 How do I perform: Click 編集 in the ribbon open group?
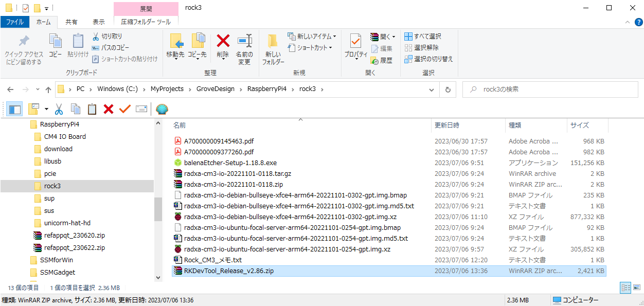pyautogui.click(x=381, y=48)
